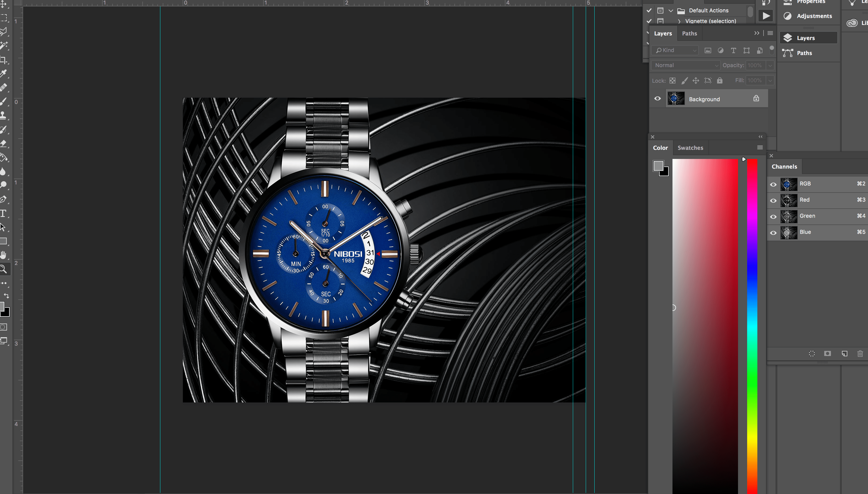
Task: Select the History Brush tool
Action: coord(3,130)
